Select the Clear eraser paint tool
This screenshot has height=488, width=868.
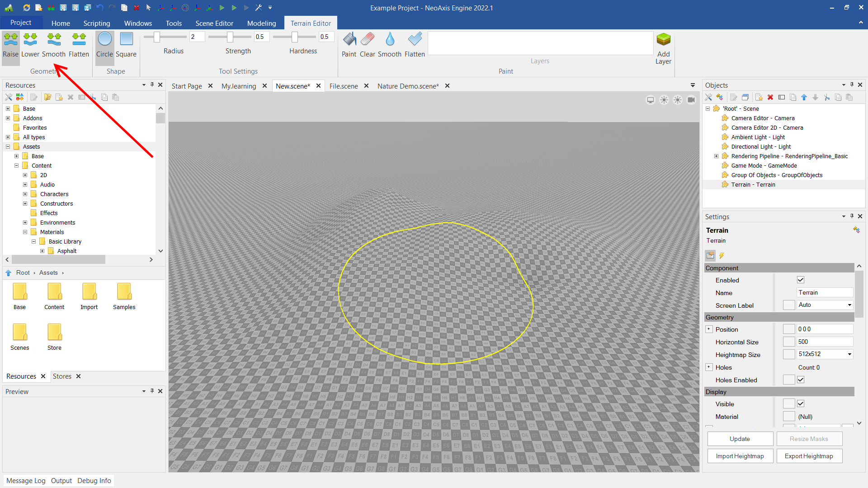click(367, 45)
